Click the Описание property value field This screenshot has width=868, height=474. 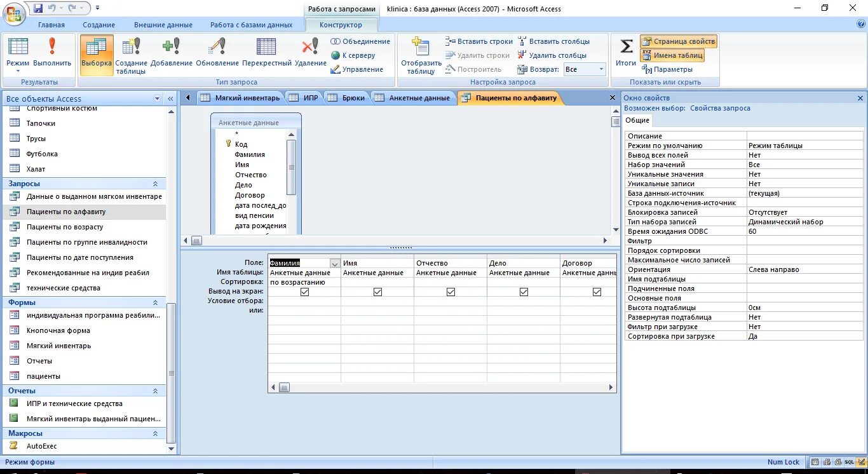(x=806, y=136)
